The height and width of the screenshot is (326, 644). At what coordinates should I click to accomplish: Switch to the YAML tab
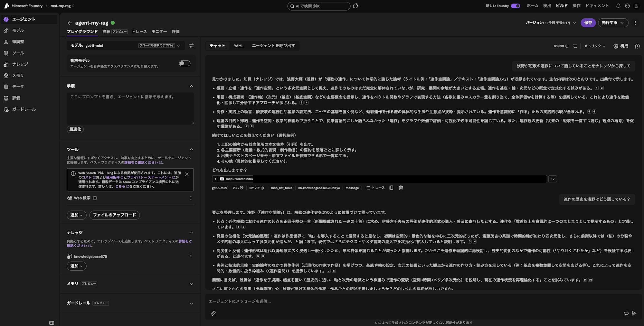point(239,46)
